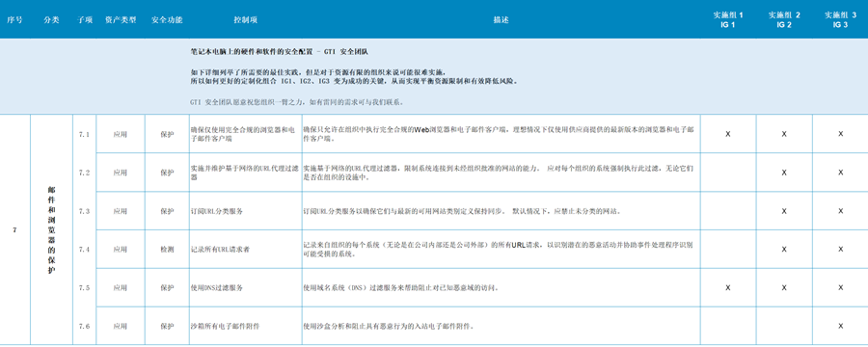Click the 描述 column header
The width and height of the screenshot is (868, 347).
(x=501, y=20)
